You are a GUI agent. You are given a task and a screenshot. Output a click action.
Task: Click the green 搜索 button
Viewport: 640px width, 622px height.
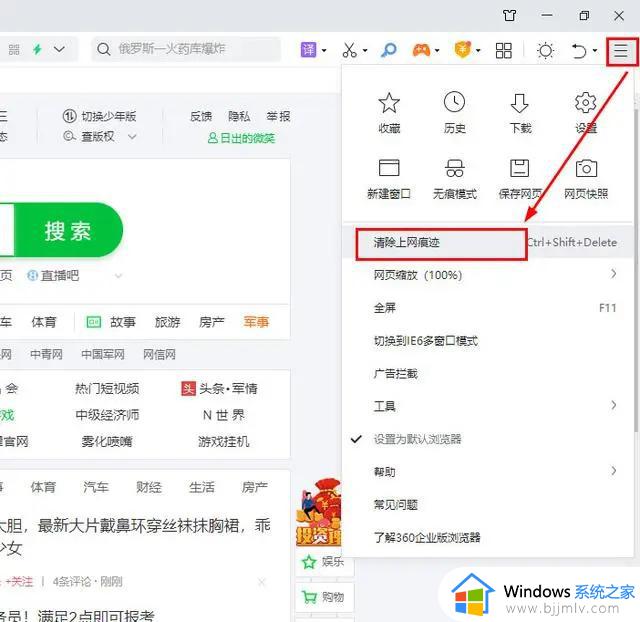coord(68,231)
